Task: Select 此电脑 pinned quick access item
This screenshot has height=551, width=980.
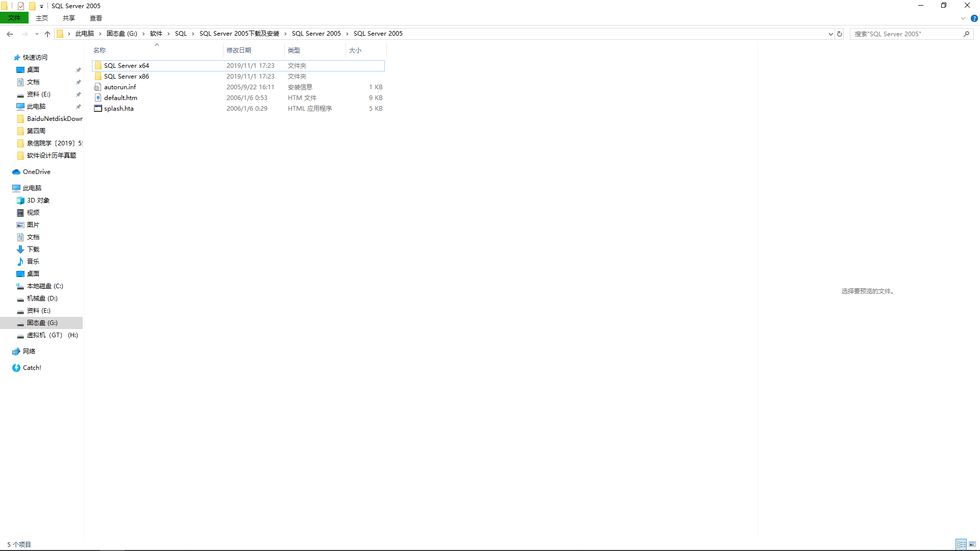Action: click(x=36, y=107)
